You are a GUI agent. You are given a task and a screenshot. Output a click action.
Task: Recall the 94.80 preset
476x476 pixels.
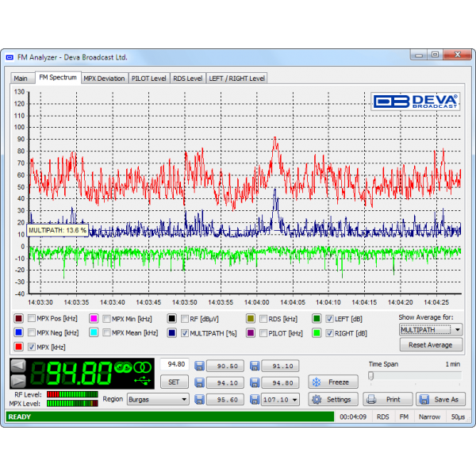(x=281, y=383)
